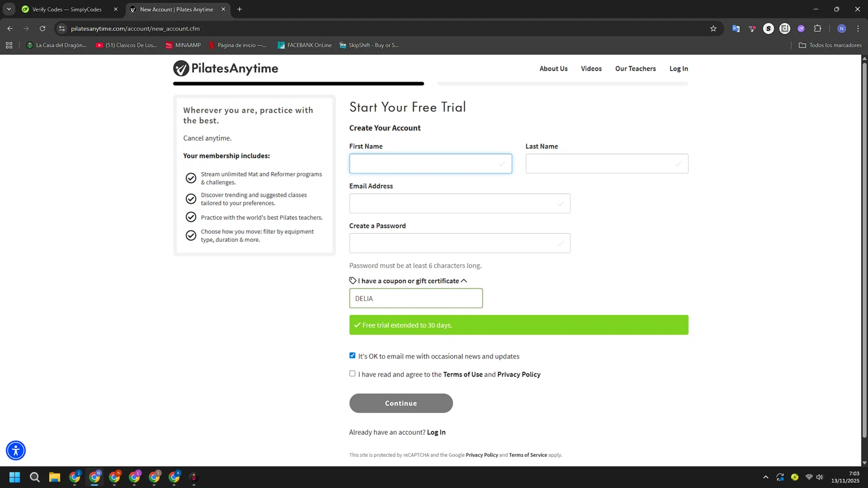Open the reCAPTCHA Terms of Service link

528,455
